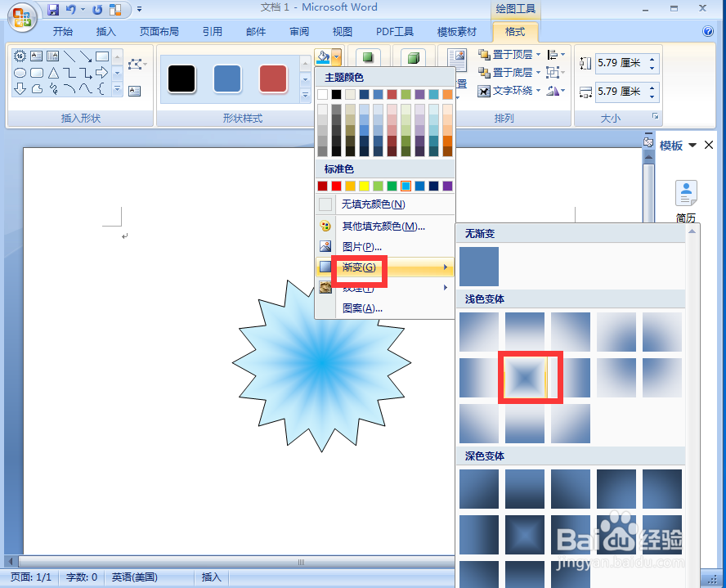Save the document from quick access toolbar
This screenshot has height=588, width=726.
coord(54,9)
